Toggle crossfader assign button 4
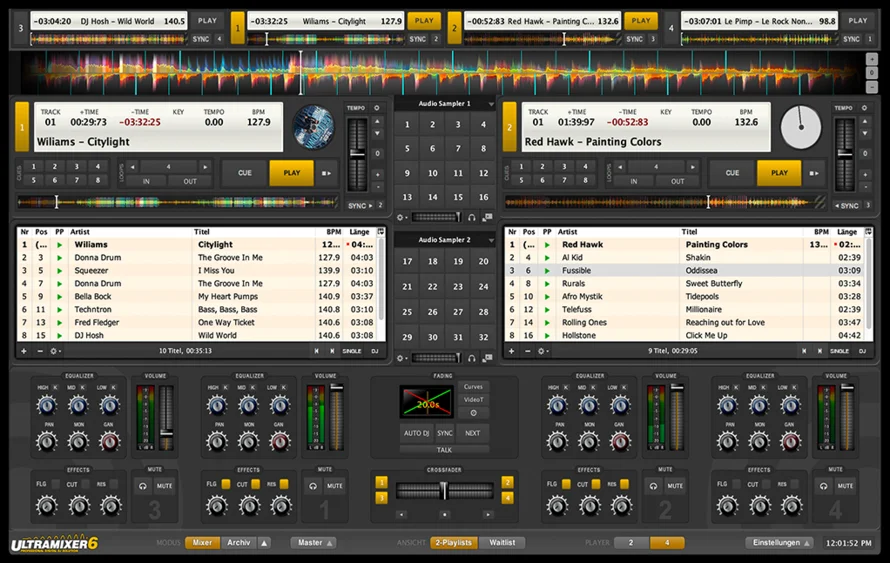Viewport: 890px width, 563px height. pos(507,498)
